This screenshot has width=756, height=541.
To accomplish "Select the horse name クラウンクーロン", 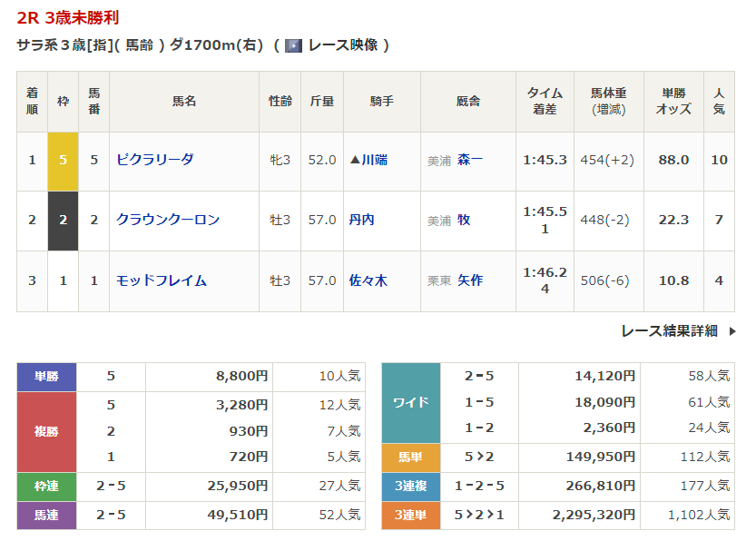I will click(x=168, y=220).
